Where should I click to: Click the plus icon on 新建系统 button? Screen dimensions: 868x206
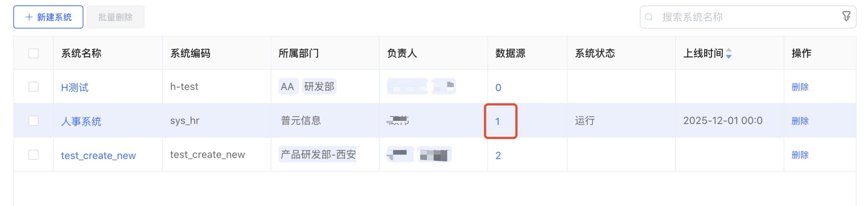click(x=28, y=16)
